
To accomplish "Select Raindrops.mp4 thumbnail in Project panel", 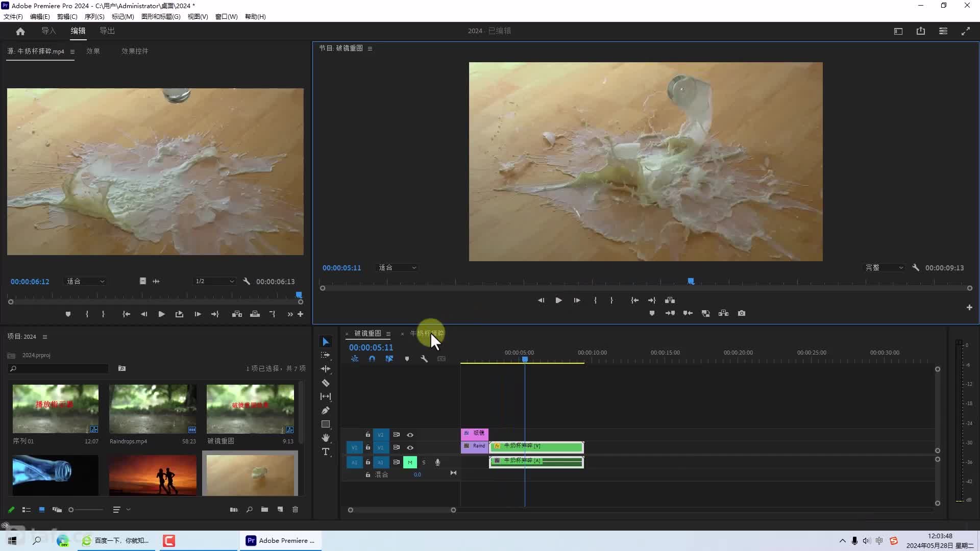I will (x=153, y=409).
